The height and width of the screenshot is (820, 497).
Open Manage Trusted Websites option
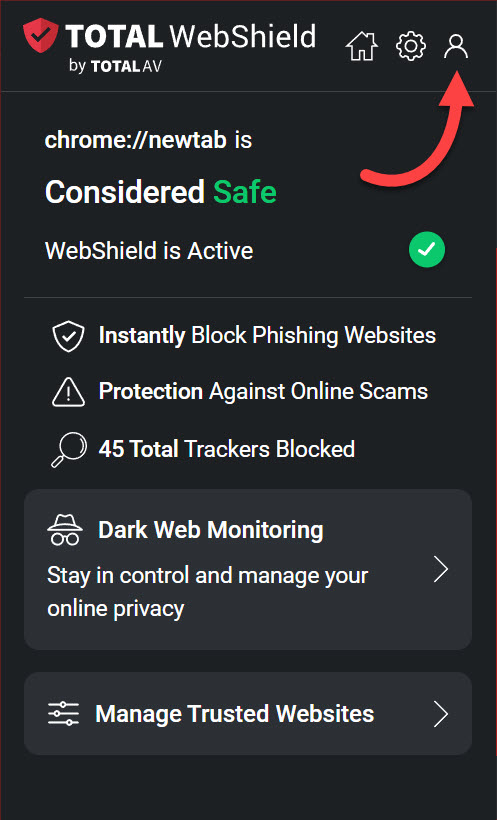(x=248, y=713)
